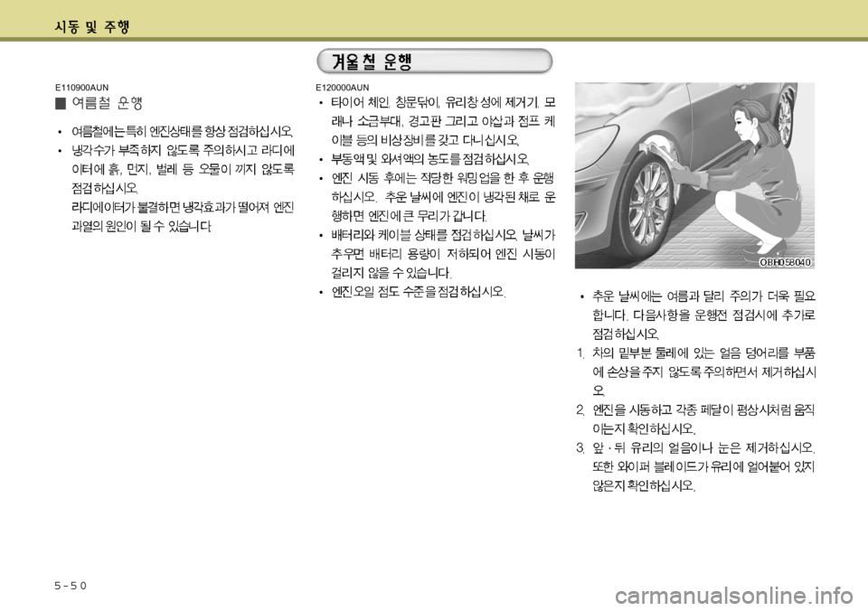
Task: Select the line starting '차의 밑부분 둘레에 있는 얼음'
Action: 704,353
